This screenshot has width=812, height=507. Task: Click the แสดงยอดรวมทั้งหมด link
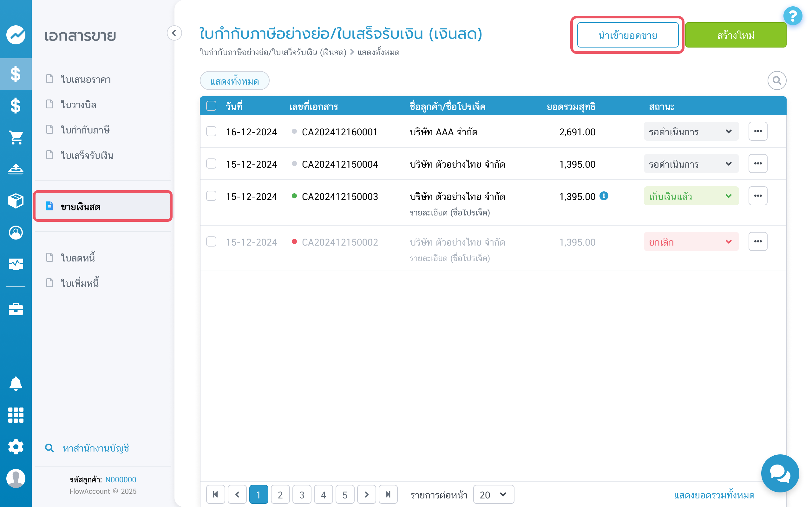pos(714,495)
